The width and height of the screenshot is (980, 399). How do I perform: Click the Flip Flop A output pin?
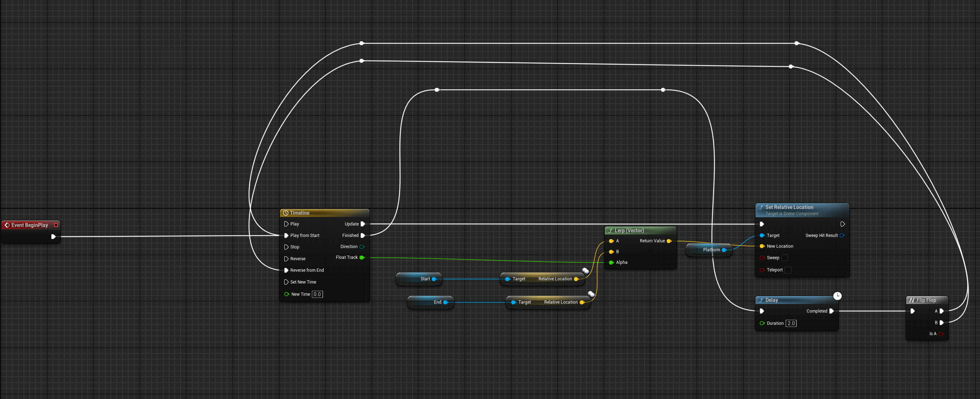point(942,311)
